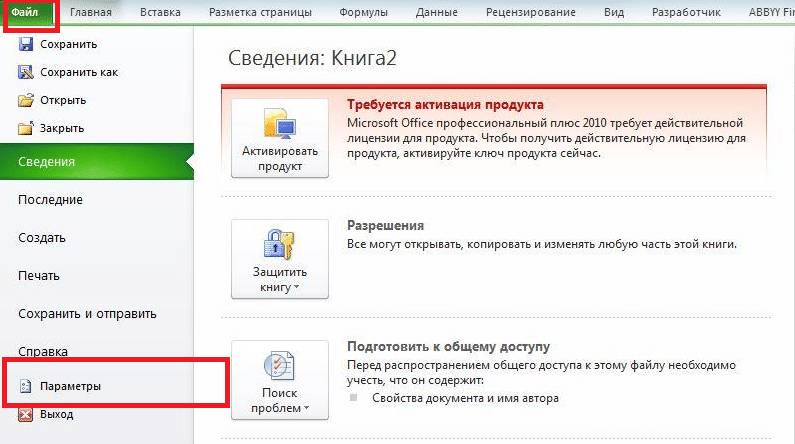Image resolution: width=795 pixels, height=444 pixels.
Task: Open the Вид ribbon tab
Action: (614, 12)
